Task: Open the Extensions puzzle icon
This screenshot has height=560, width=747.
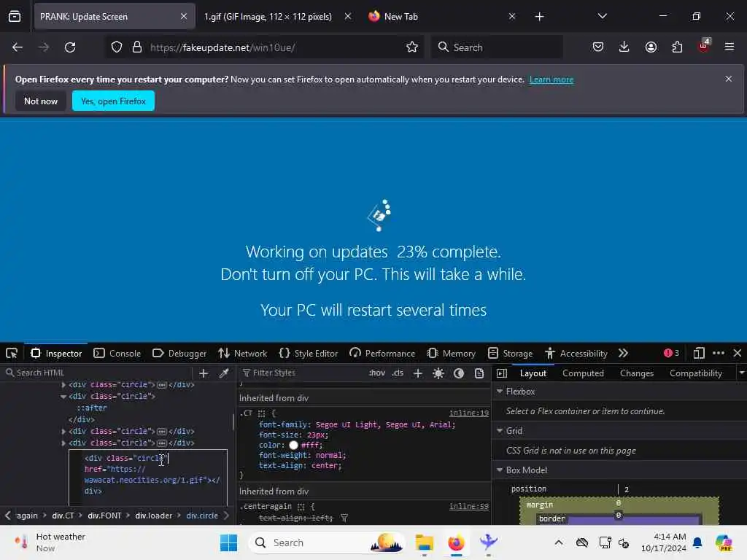Action: (677, 47)
